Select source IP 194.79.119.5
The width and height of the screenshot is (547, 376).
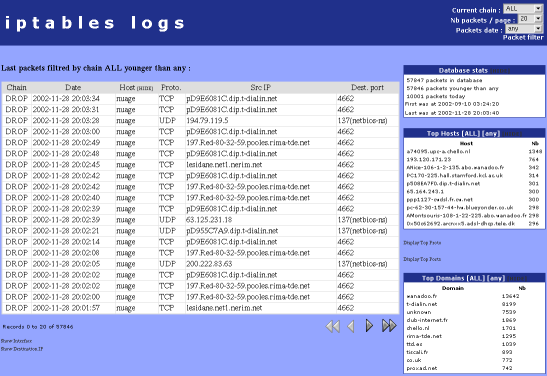(207, 121)
